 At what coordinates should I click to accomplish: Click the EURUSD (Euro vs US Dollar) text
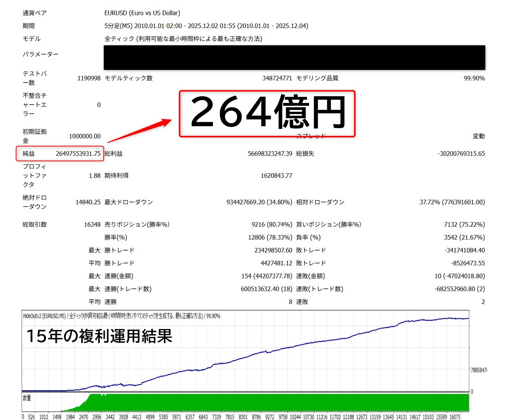tap(142, 13)
